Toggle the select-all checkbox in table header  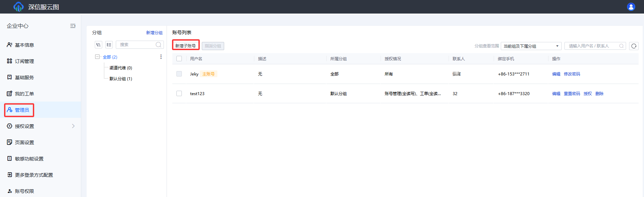179,59
